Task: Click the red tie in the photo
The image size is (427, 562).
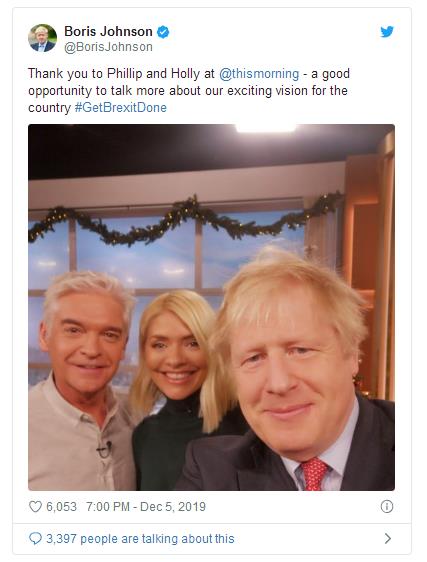Action: click(313, 474)
